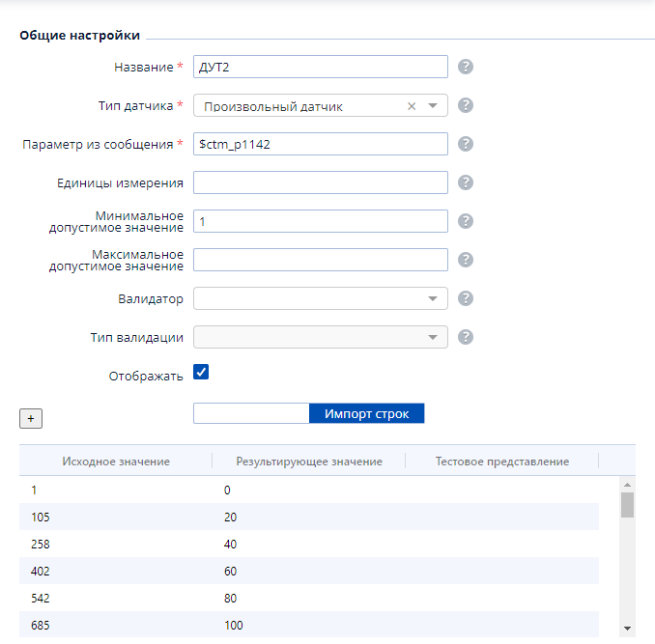The image size is (655, 644).
Task: Expand the Тип датчика dropdown arrow
Action: (x=433, y=106)
